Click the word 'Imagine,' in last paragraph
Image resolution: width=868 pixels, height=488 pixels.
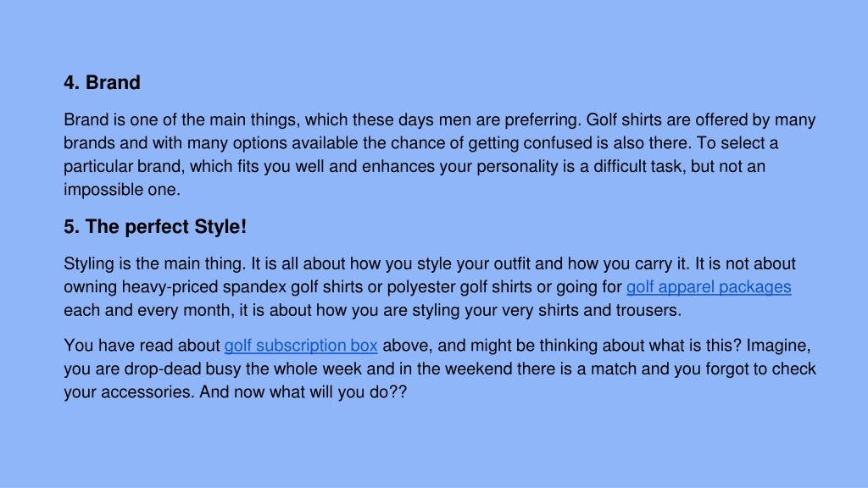tap(778, 346)
